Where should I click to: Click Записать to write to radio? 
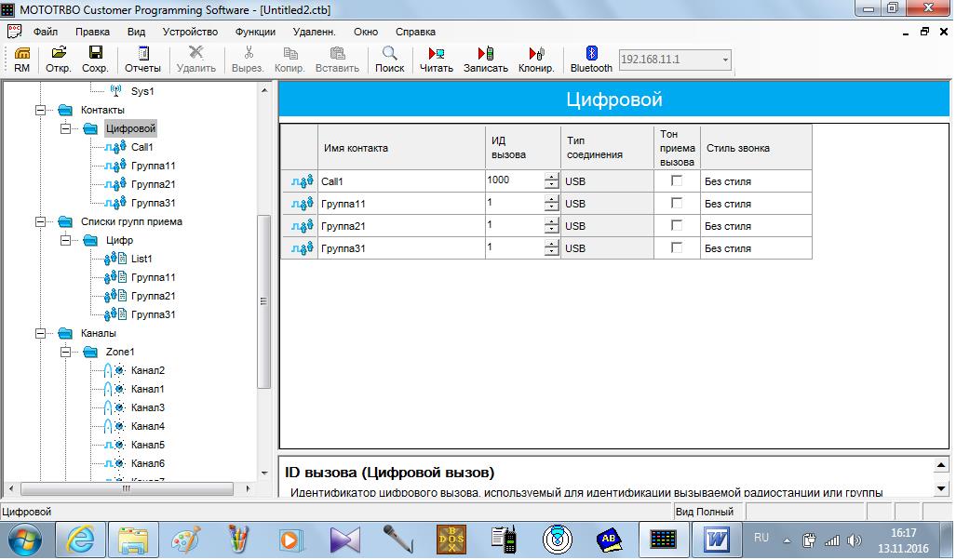coord(485,60)
